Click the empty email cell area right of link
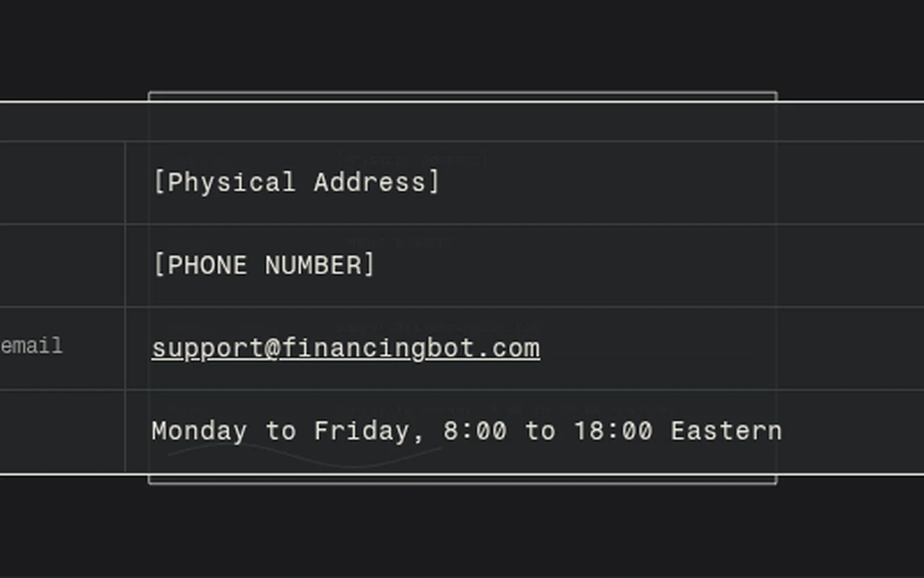The height and width of the screenshot is (578, 924). [732, 349]
